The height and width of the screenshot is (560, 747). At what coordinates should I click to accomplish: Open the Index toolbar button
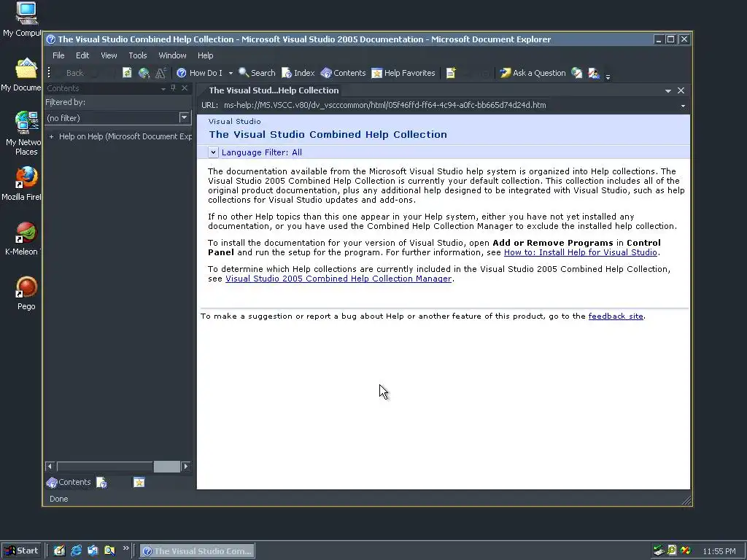tap(298, 73)
